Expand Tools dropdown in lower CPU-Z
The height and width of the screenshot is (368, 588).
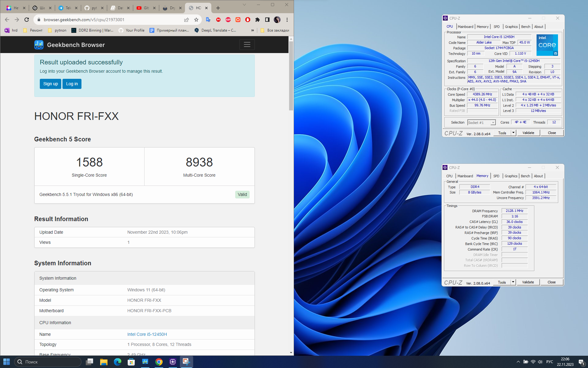click(x=513, y=282)
